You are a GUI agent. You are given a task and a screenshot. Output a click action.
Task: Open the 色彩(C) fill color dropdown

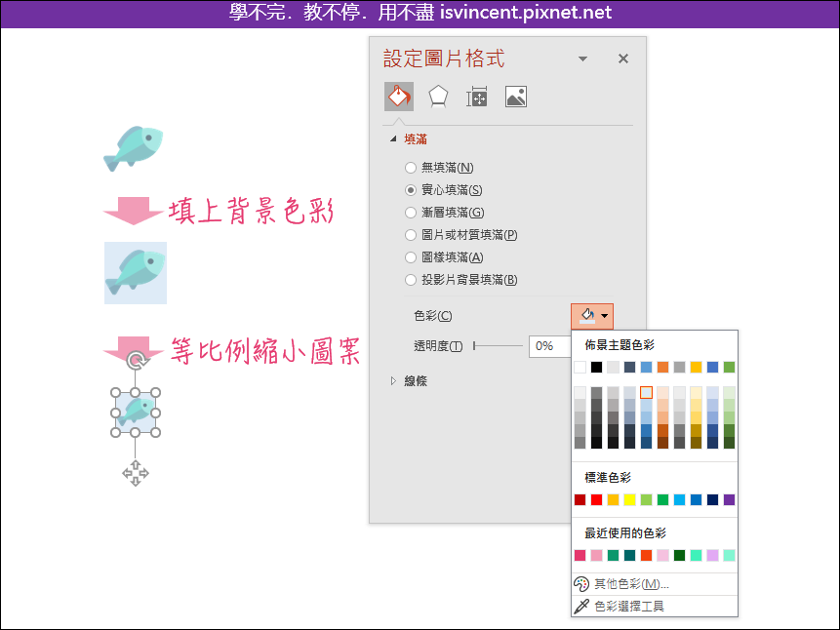coord(592,316)
